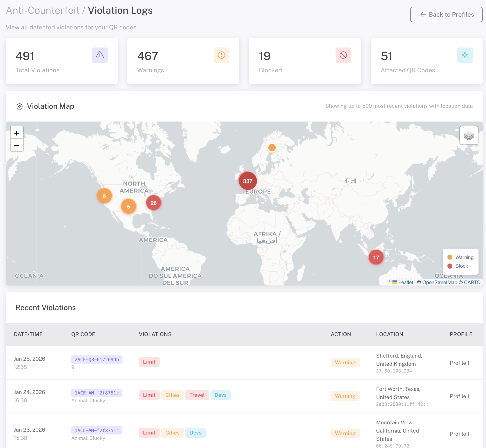Open the map layers control

pyautogui.click(x=469, y=136)
